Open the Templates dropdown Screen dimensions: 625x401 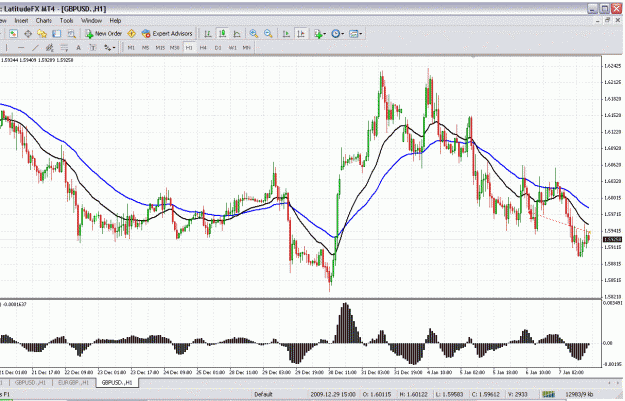(355, 34)
